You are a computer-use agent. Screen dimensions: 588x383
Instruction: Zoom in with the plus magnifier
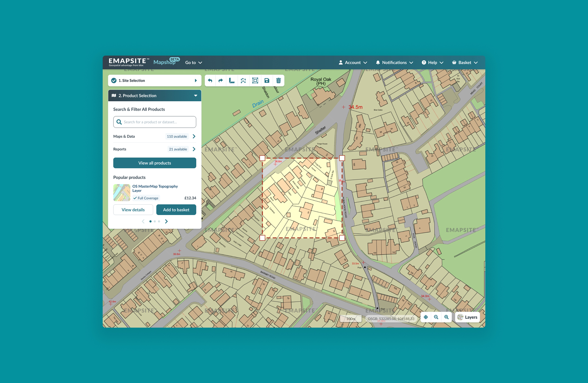pyautogui.click(x=447, y=317)
